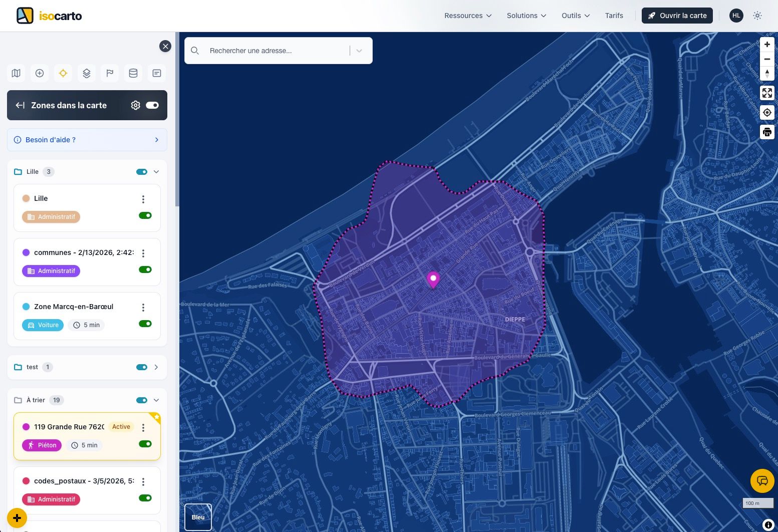Open the address search dropdown arrow
Screen dimensions: 778x532
click(x=359, y=51)
